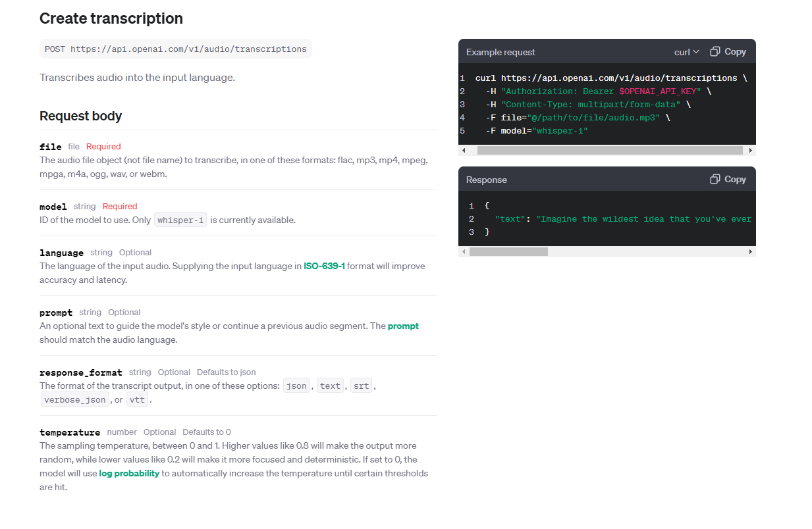This screenshot has width=812, height=529.
Task: Click the Authorization Bearer header line
Action: (599, 91)
